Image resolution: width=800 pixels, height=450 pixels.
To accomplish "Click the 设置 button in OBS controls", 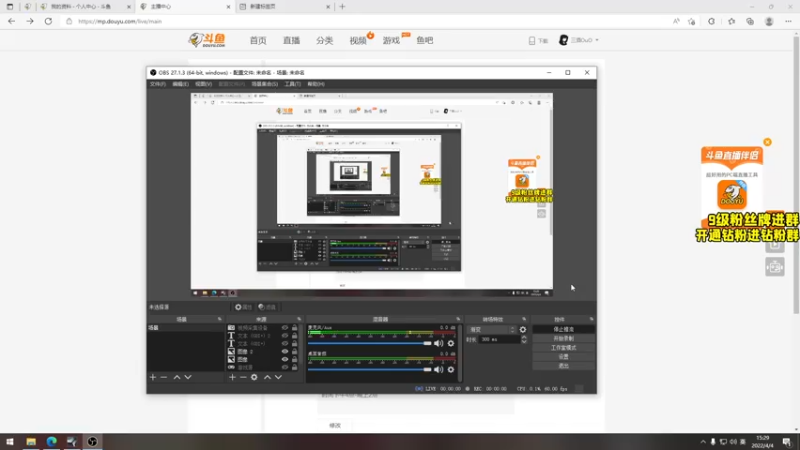I will tap(563, 357).
